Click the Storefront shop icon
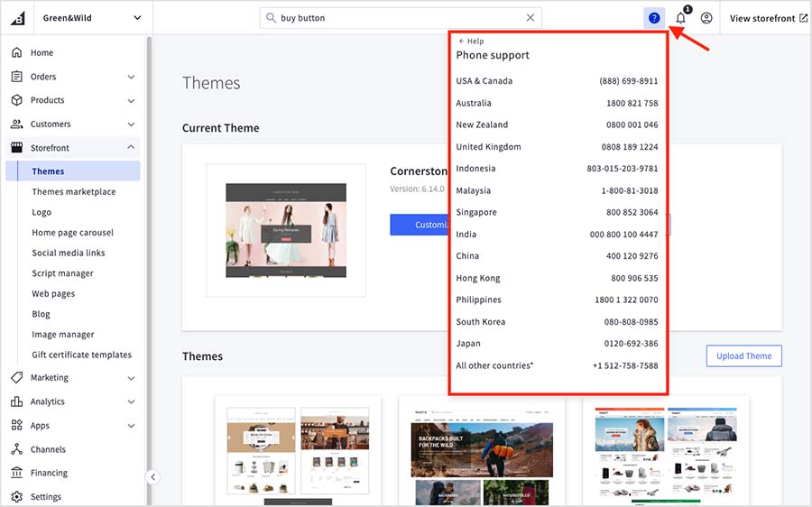Viewport: 812px width, 507px height. point(17,148)
